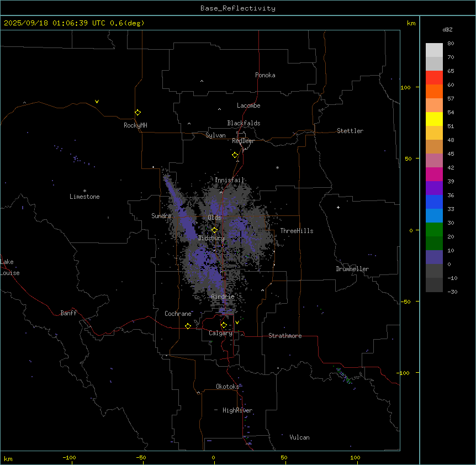The width and height of the screenshot is (476, 465).
Task: Click the diamond marker just above Calgary
Action: pos(224,325)
